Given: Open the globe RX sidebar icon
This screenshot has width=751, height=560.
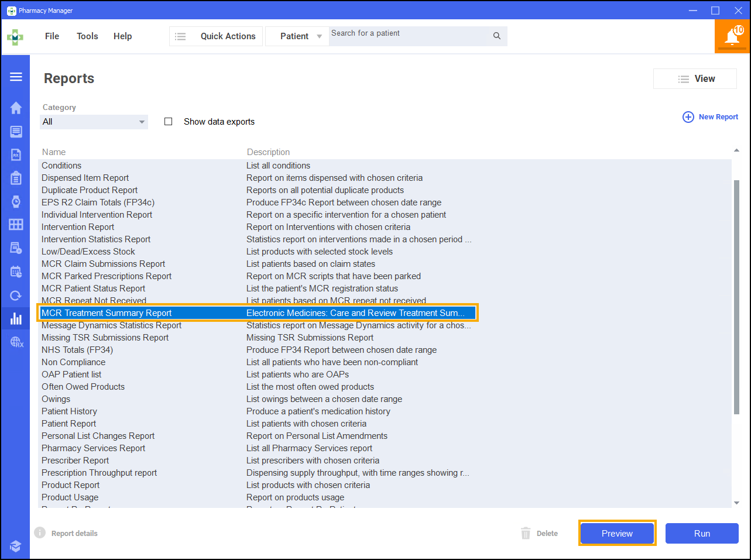Looking at the screenshot, I should pos(16,342).
